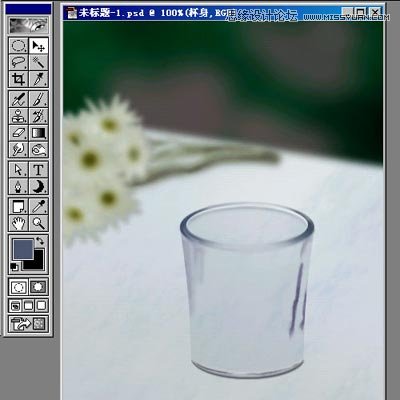Select the Lasso tool
The height and width of the screenshot is (400, 400).
coord(19,62)
